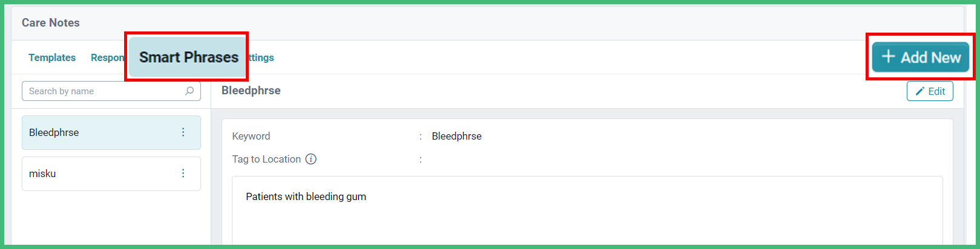Click the Add New button
Image resolution: width=980 pixels, height=249 pixels.
[x=921, y=57]
